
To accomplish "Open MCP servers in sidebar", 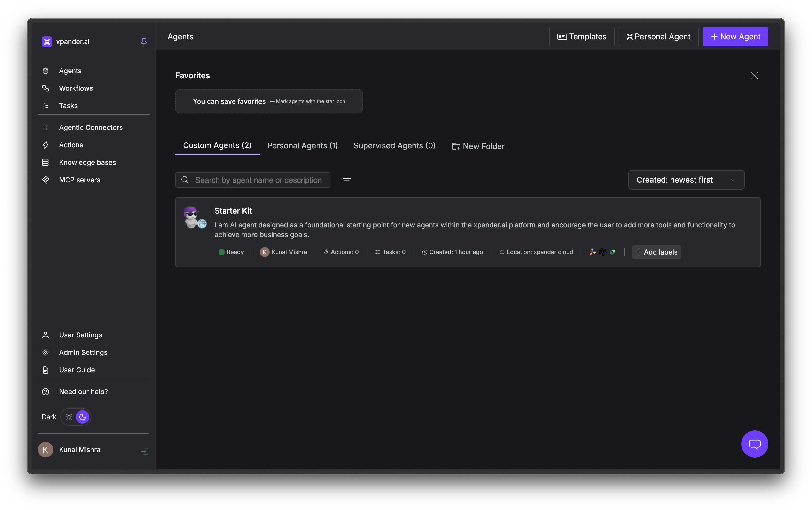I will [46, 180].
